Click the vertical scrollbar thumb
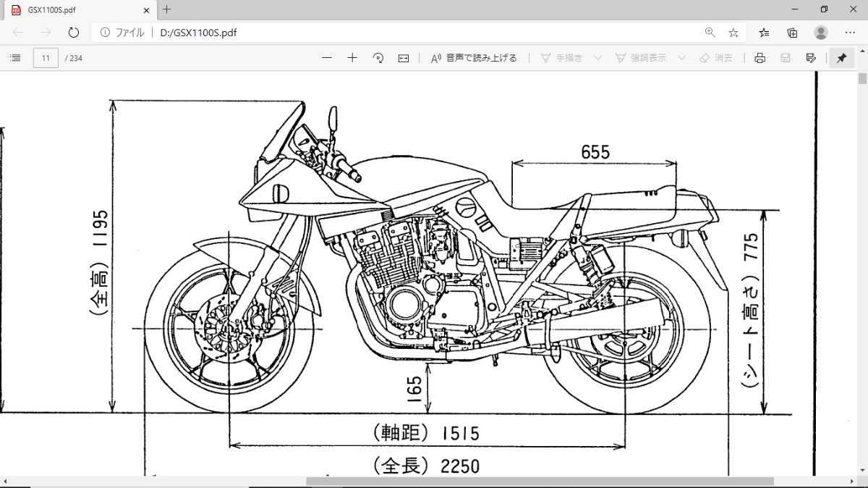The width and height of the screenshot is (868, 488). click(x=862, y=80)
